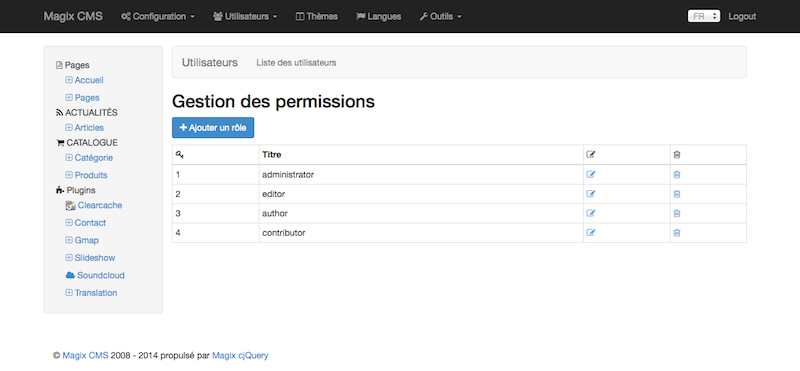Open the Configuration dropdown menu
Image resolution: width=800 pixels, height=371 pixels.
coord(158,16)
